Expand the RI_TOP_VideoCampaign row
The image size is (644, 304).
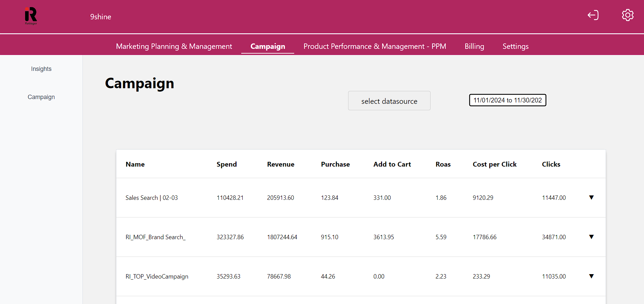click(x=591, y=276)
